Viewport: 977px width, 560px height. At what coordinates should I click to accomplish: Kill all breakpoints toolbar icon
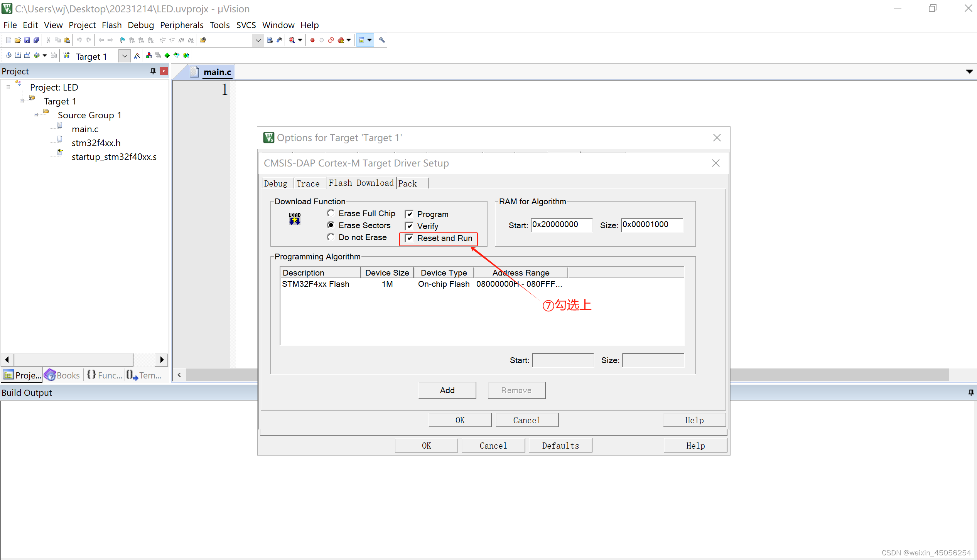click(x=341, y=40)
